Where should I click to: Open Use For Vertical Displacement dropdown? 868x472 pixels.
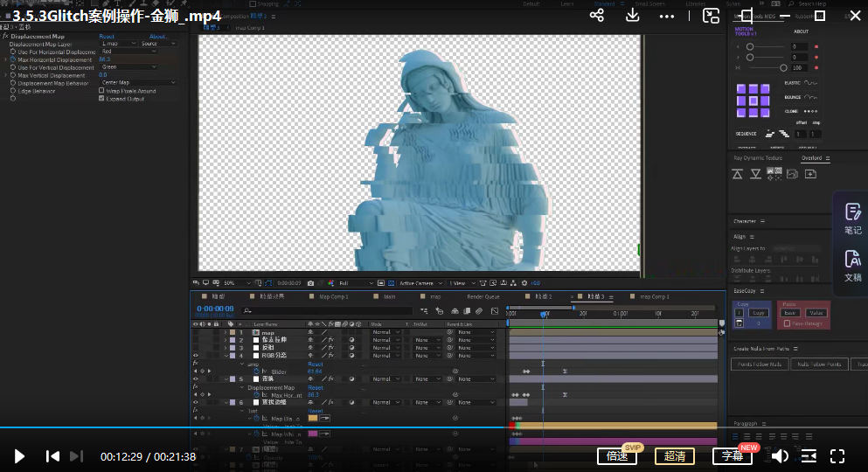coord(128,67)
